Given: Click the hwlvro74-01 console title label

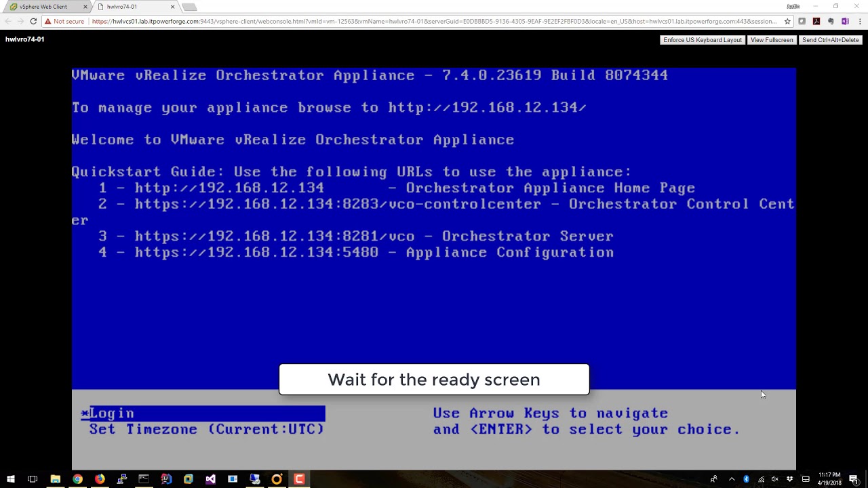Looking at the screenshot, I should [x=25, y=39].
